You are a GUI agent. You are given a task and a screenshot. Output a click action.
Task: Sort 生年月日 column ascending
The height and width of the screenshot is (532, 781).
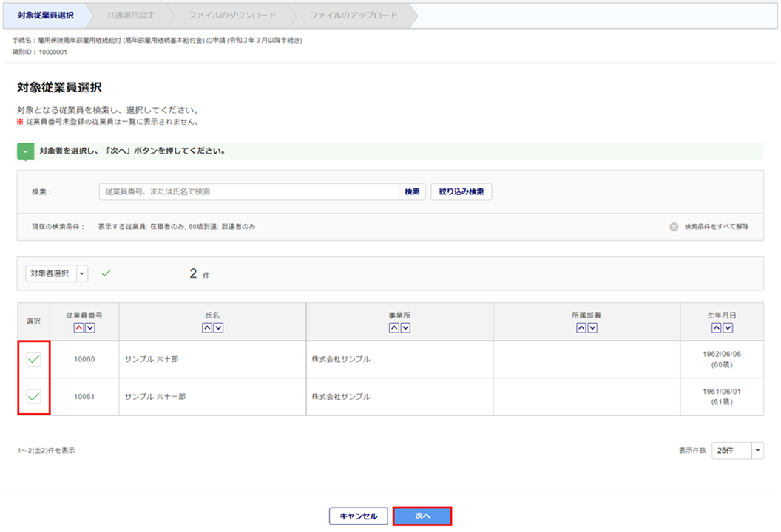[717, 327]
